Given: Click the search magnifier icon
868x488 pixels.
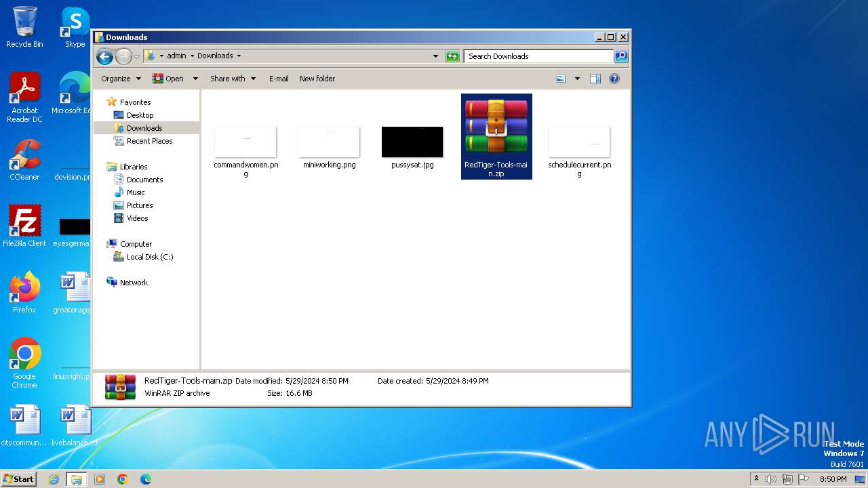Looking at the screenshot, I should pyautogui.click(x=620, y=56).
